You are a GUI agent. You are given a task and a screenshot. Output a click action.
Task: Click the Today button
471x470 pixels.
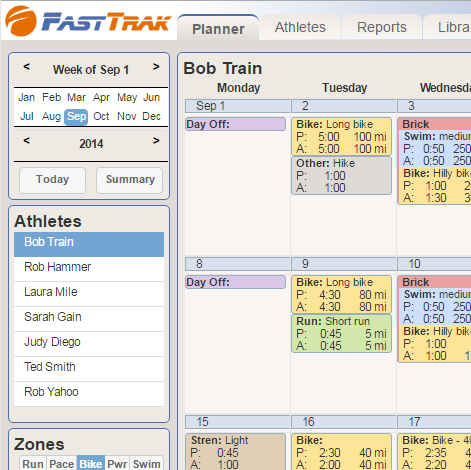pos(52,180)
